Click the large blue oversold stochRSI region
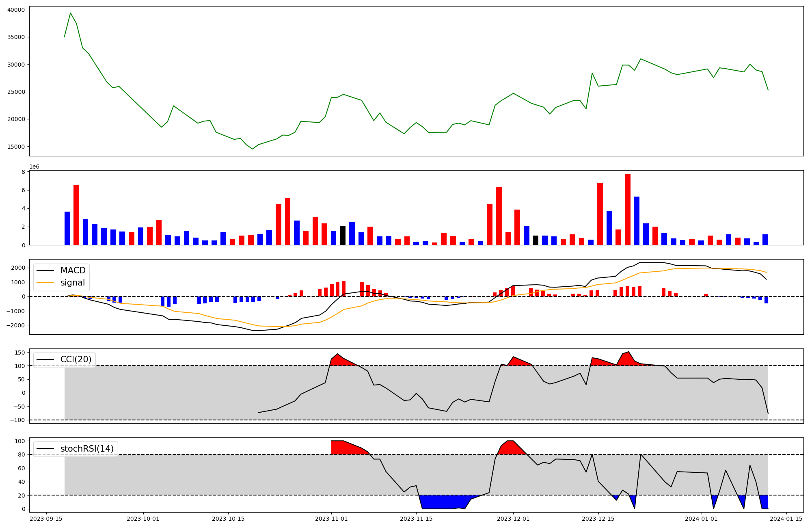 tap(443, 502)
